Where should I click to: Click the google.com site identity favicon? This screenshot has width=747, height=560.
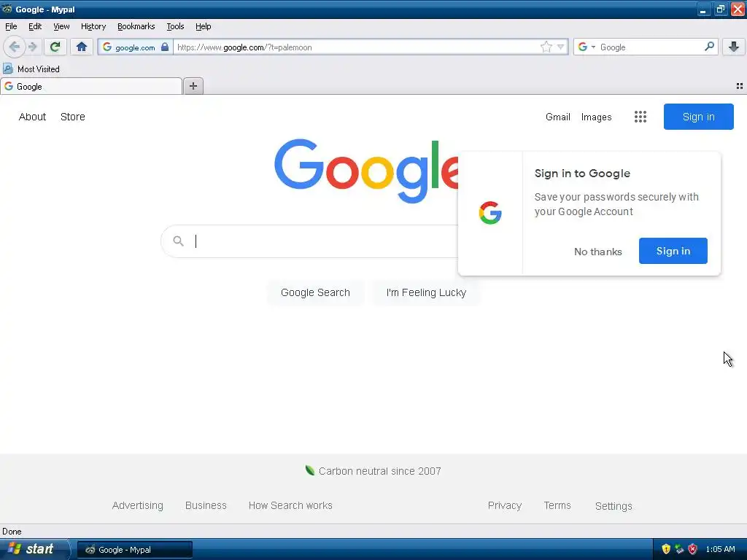pyautogui.click(x=107, y=47)
